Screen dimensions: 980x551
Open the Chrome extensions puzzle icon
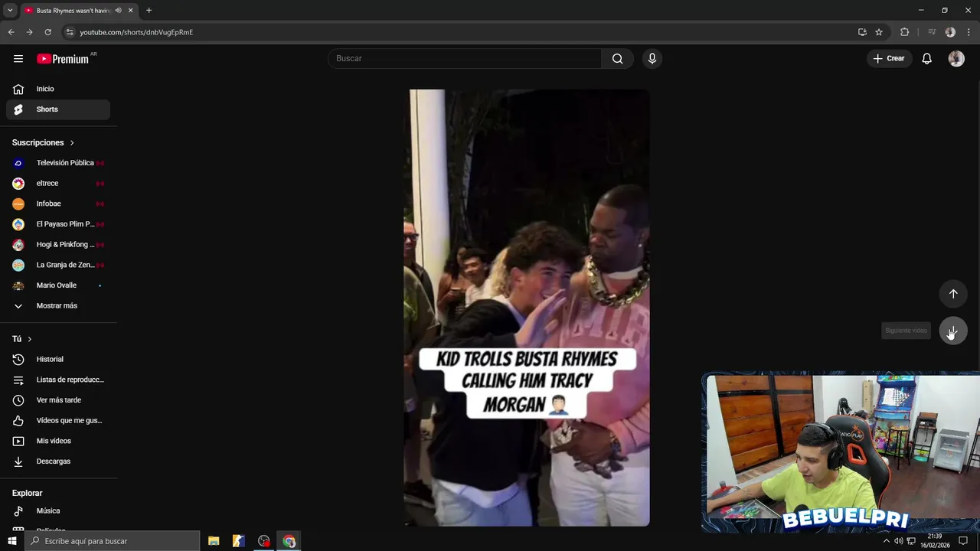coord(904,32)
